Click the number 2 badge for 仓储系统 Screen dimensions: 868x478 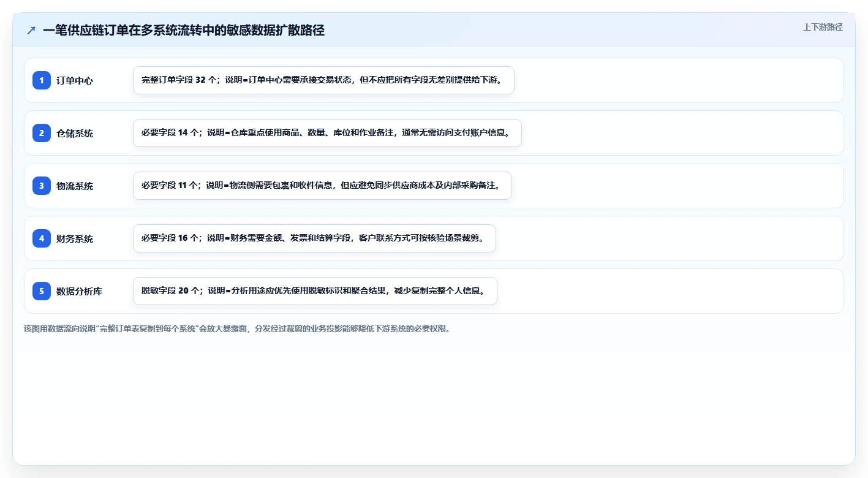coord(42,133)
